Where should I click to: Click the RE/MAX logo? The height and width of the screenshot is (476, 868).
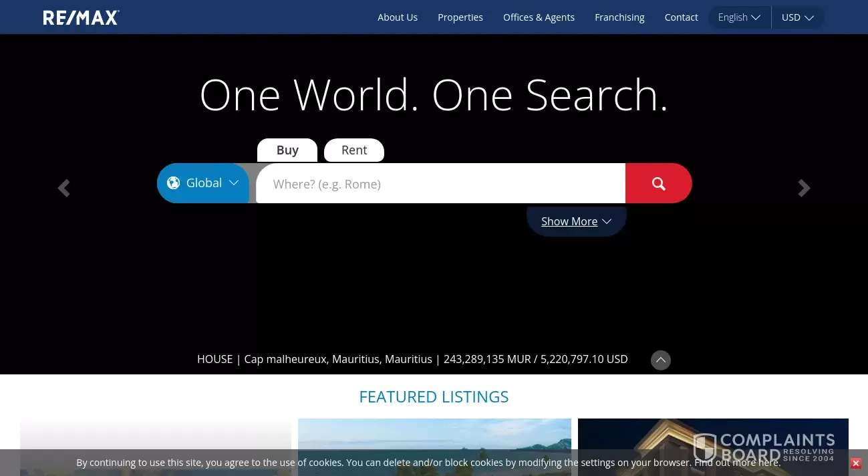(x=81, y=17)
